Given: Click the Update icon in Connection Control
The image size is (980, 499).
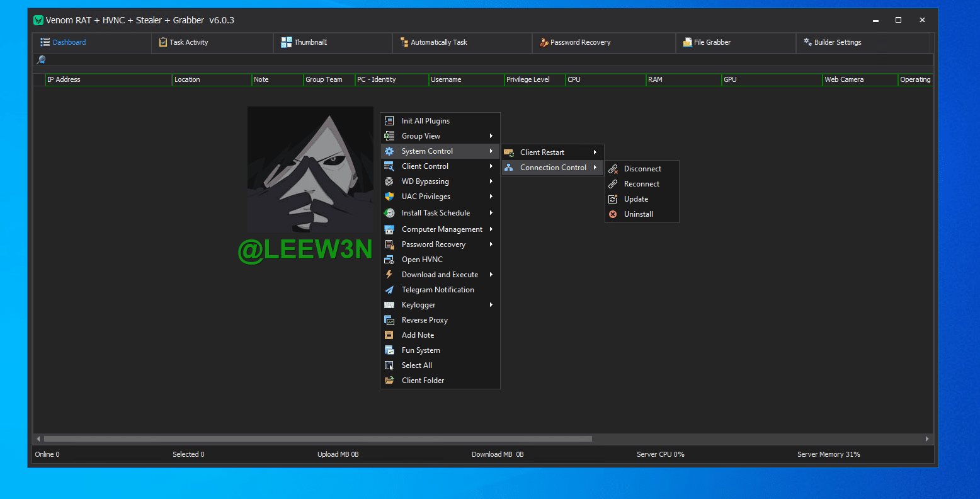Looking at the screenshot, I should coord(613,199).
